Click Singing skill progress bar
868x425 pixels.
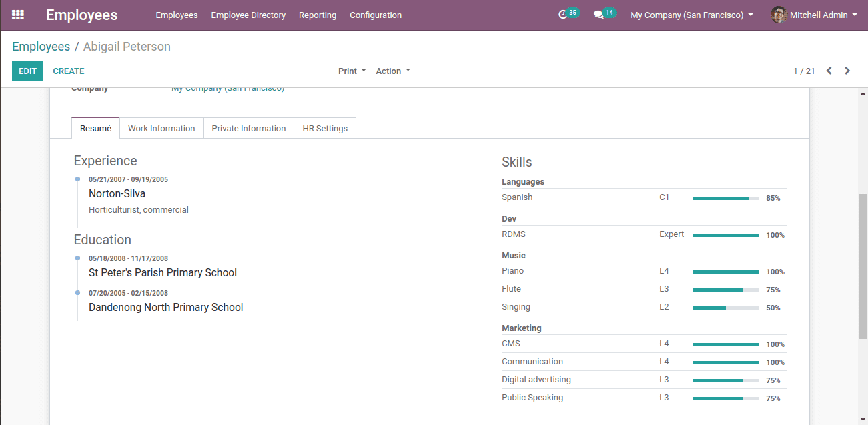pyautogui.click(x=726, y=308)
